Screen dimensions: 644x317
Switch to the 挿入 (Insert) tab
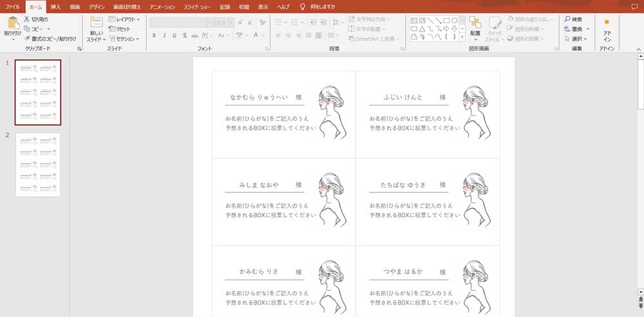coord(56,6)
